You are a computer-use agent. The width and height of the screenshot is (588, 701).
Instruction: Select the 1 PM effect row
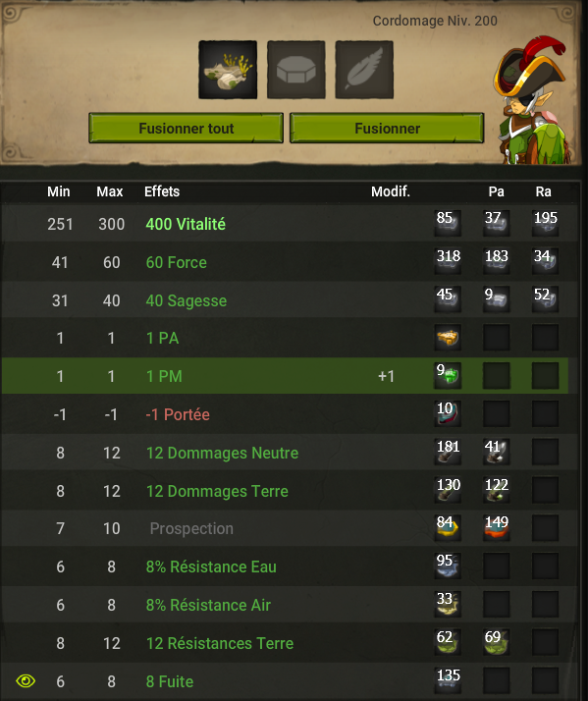(285, 375)
